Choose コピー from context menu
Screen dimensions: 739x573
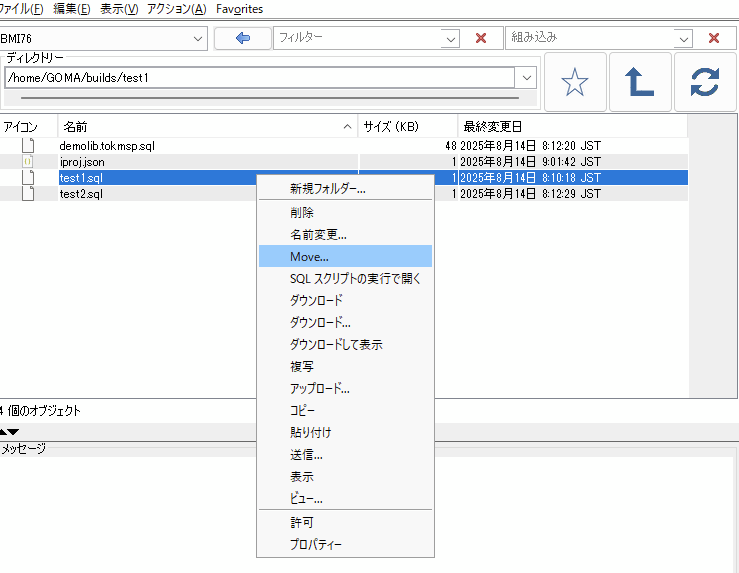click(345, 410)
